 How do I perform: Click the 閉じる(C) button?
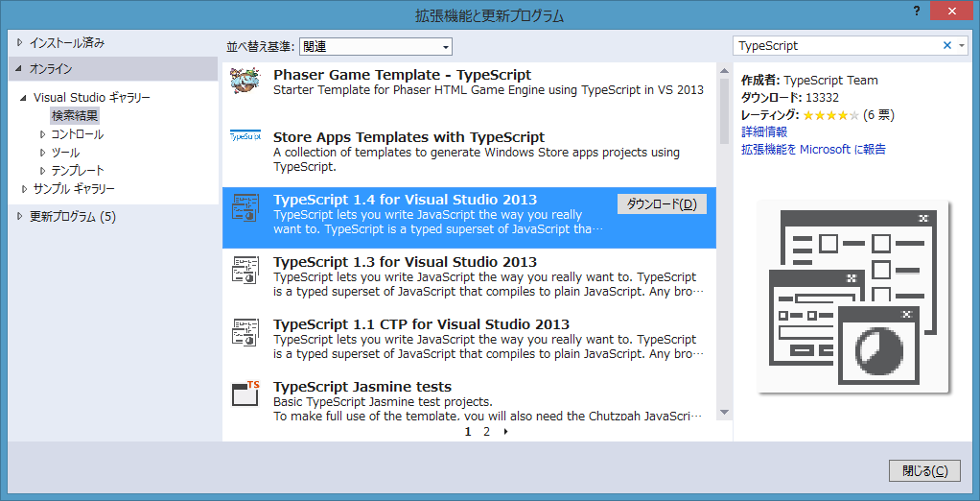(924, 471)
